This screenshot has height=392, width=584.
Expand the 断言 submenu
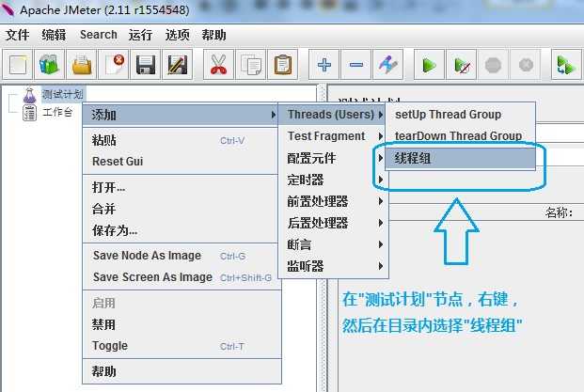pos(334,244)
